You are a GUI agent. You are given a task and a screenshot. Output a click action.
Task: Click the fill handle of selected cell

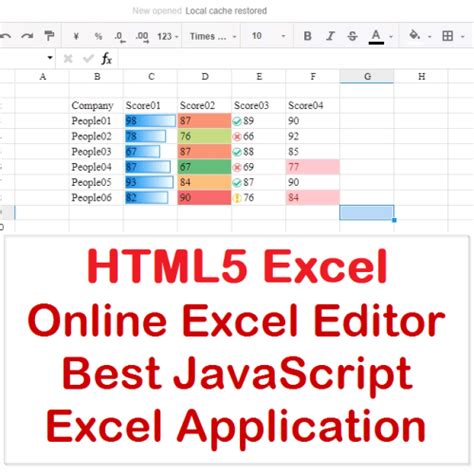[394, 220]
